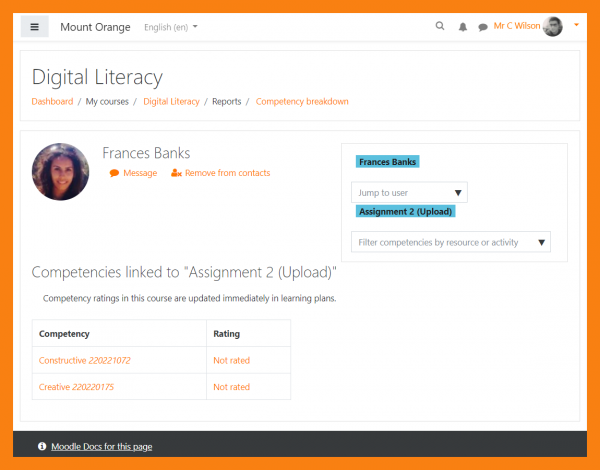Click Not rated for Constructive competency
Image resolution: width=600 pixels, height=470 pixels.
[x=231, y=360]
